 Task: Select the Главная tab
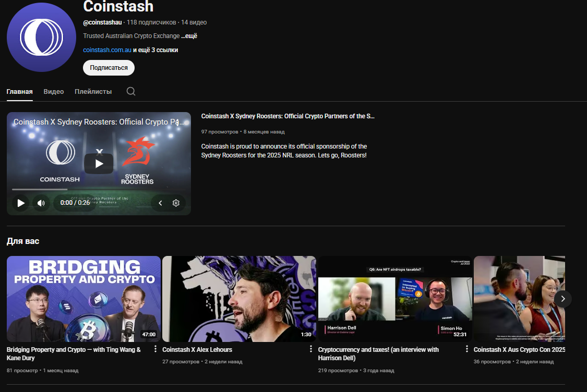tap(19, 91)
